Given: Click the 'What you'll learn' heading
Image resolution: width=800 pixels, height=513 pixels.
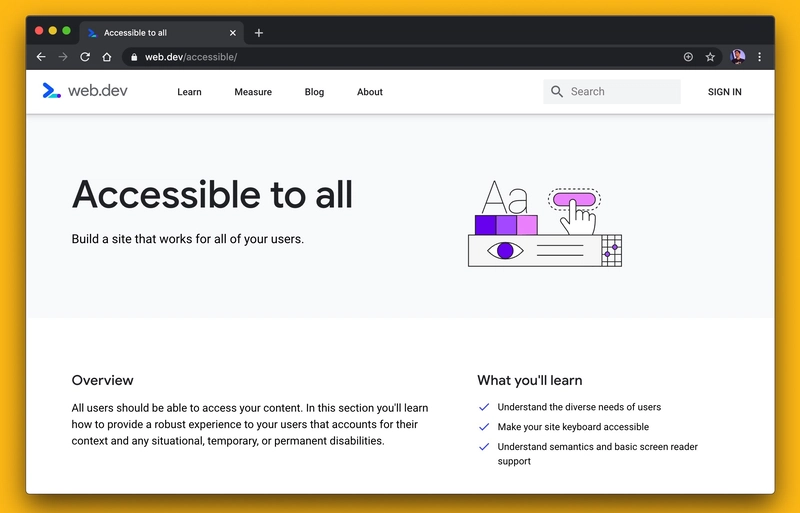Looking at the screenshot, I should pos(530,380).
